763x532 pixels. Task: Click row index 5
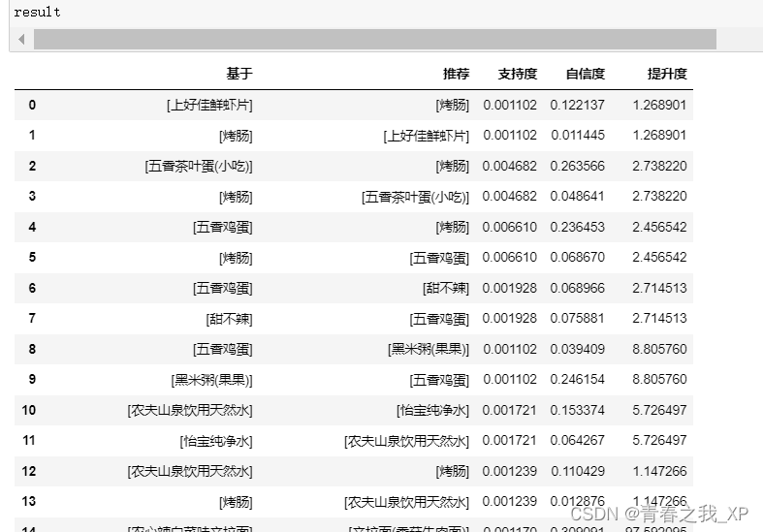point(32,257)
